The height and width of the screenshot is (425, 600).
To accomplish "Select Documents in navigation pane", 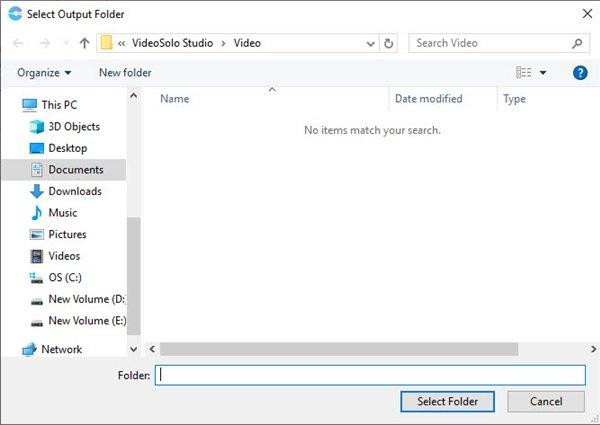I will click(75, 170).
